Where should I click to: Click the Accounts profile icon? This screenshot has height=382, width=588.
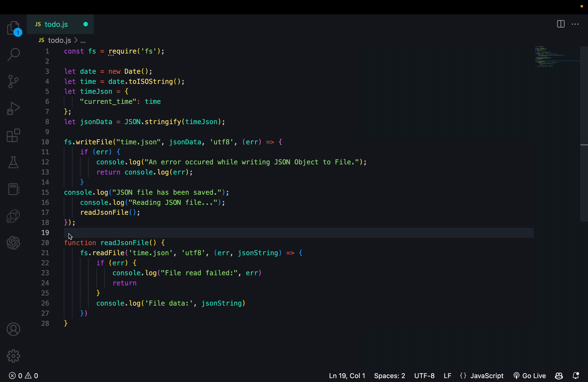tap(13, 329)
